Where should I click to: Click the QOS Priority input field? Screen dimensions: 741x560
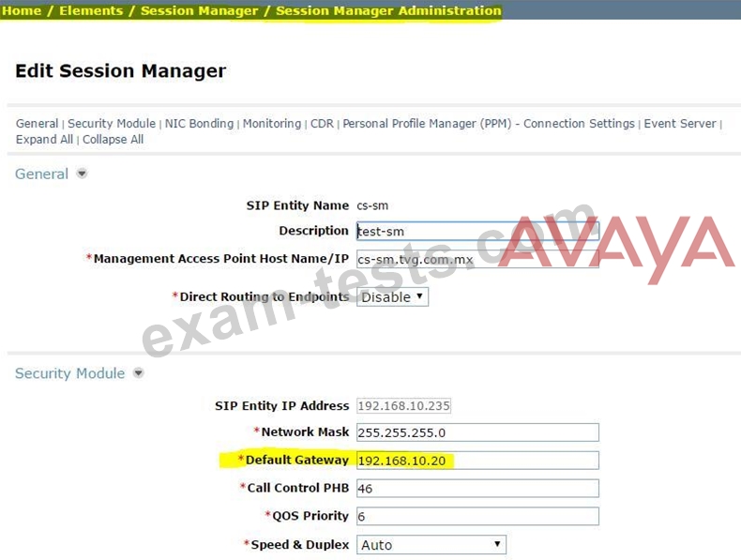(477, 516)
